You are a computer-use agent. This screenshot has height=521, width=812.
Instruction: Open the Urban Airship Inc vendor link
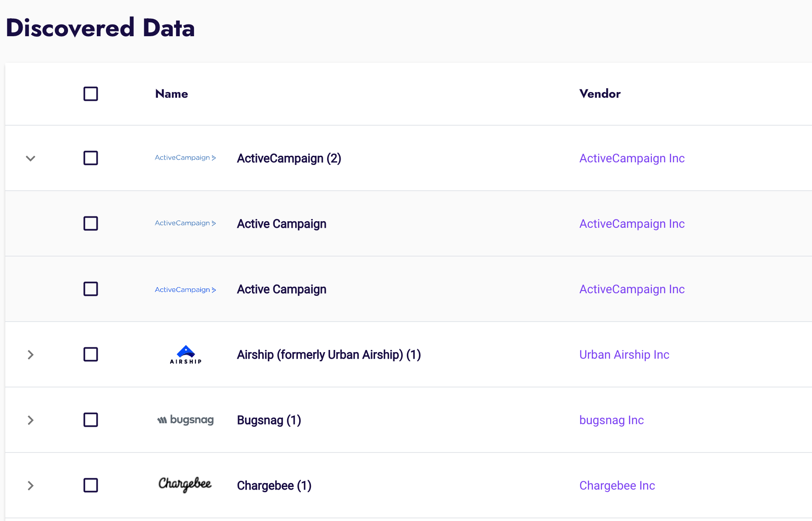tap(624, 355)
